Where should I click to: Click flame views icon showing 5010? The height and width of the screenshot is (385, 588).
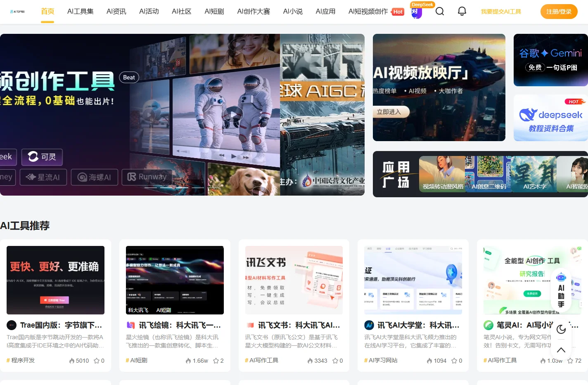point(72,361)
